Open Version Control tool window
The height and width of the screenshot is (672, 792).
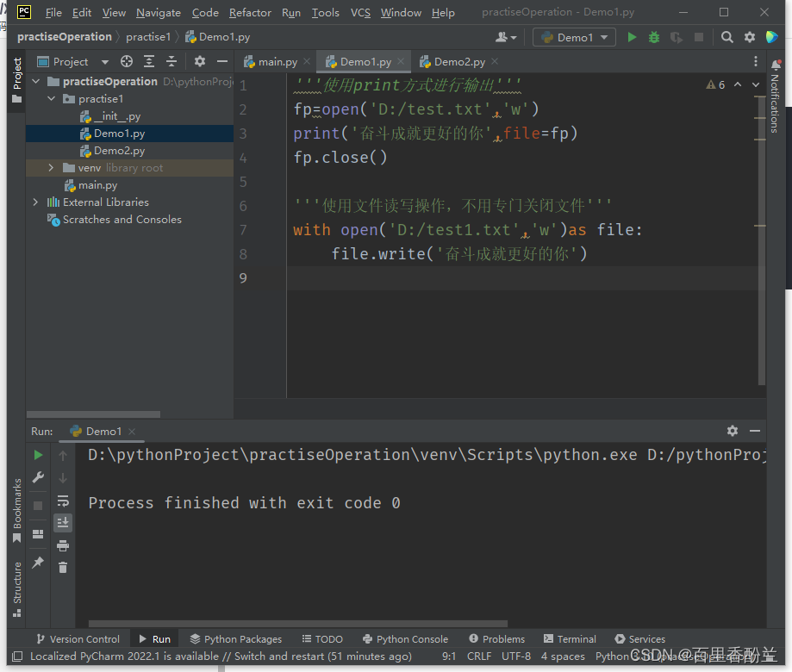[78, 639]
